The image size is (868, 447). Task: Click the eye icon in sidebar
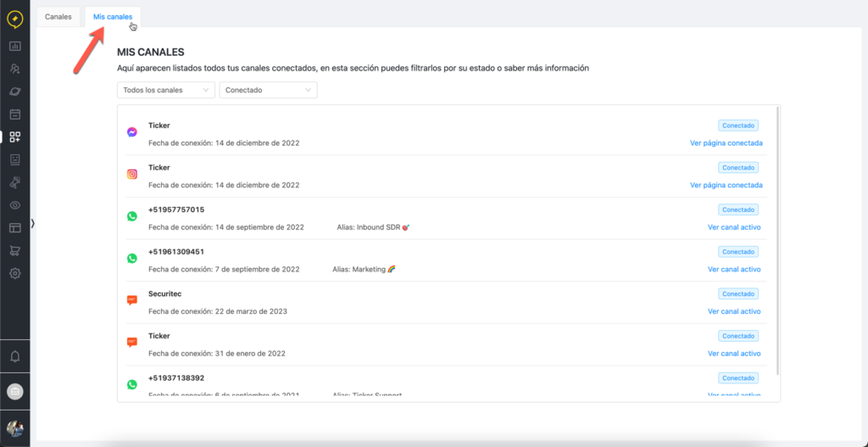[14, 205]
